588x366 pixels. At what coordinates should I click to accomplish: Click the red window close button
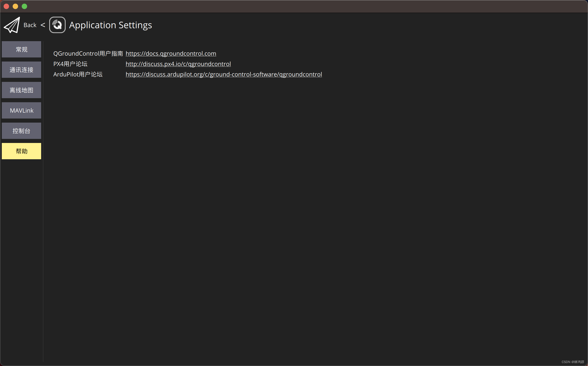point(7,6)
